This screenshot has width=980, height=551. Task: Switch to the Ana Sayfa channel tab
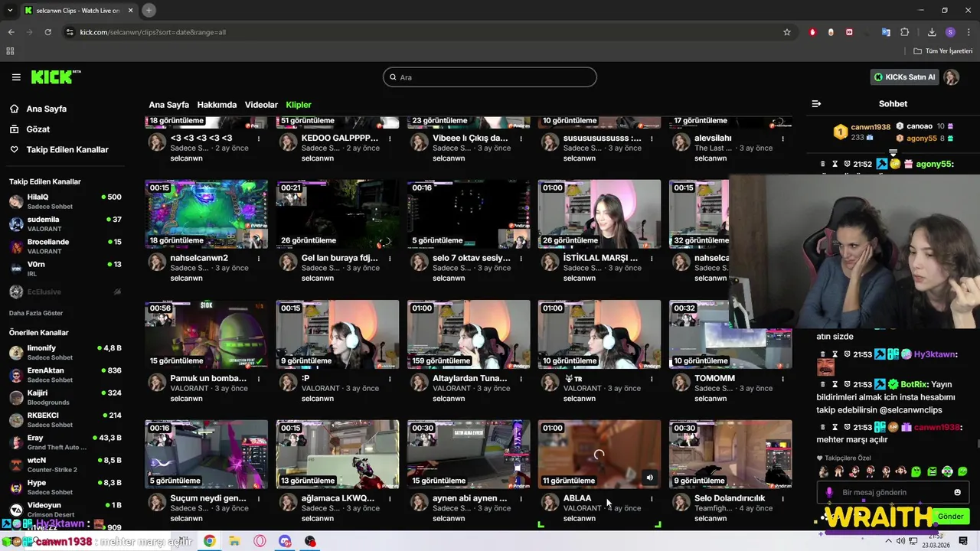[168, 105]
